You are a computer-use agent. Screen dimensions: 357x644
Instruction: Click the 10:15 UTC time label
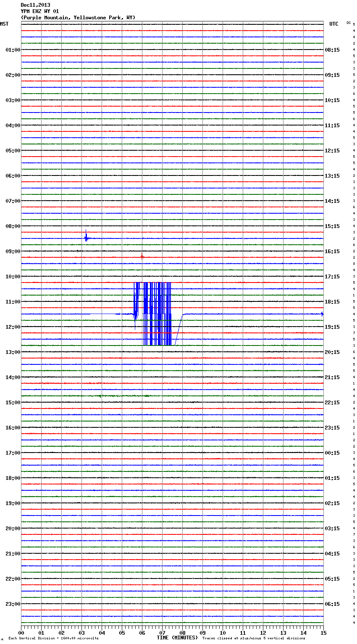pos(332,100)
